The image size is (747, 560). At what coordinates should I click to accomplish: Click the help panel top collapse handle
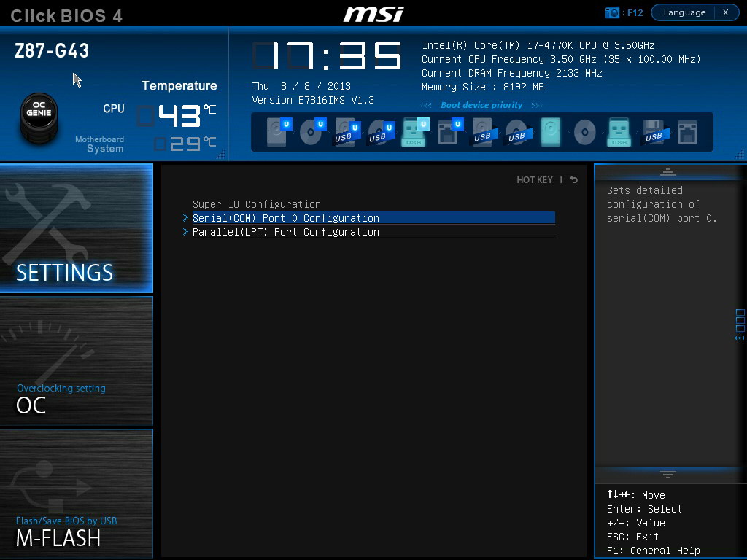point(667,171)
